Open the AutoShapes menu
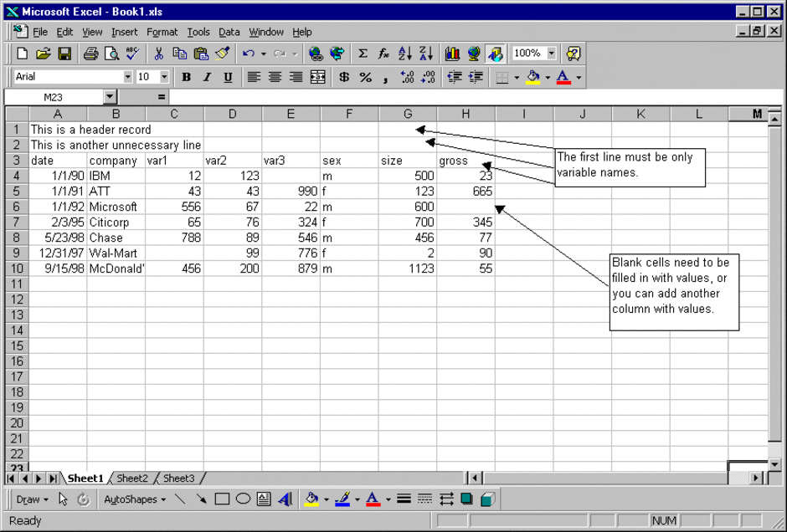The image size is (787, 532). [135, 499]
